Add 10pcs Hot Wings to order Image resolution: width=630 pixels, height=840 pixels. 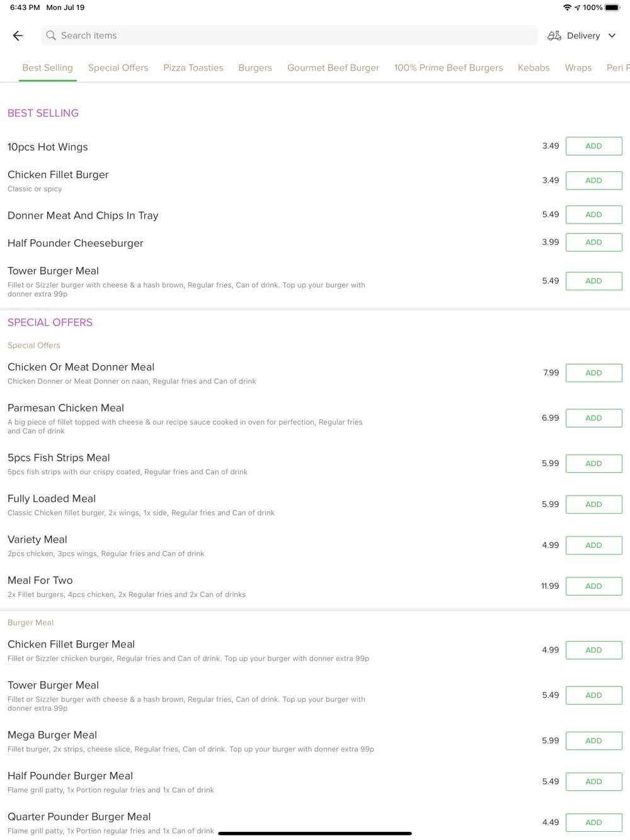pos(593,146)
